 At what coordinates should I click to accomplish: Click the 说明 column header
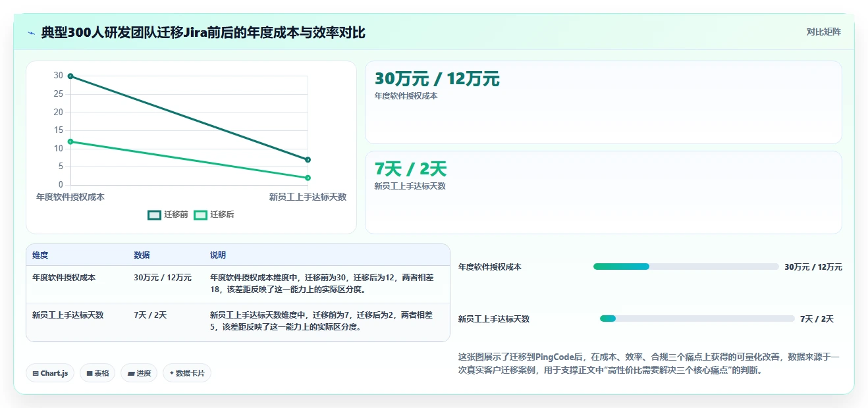click(218, 255)
